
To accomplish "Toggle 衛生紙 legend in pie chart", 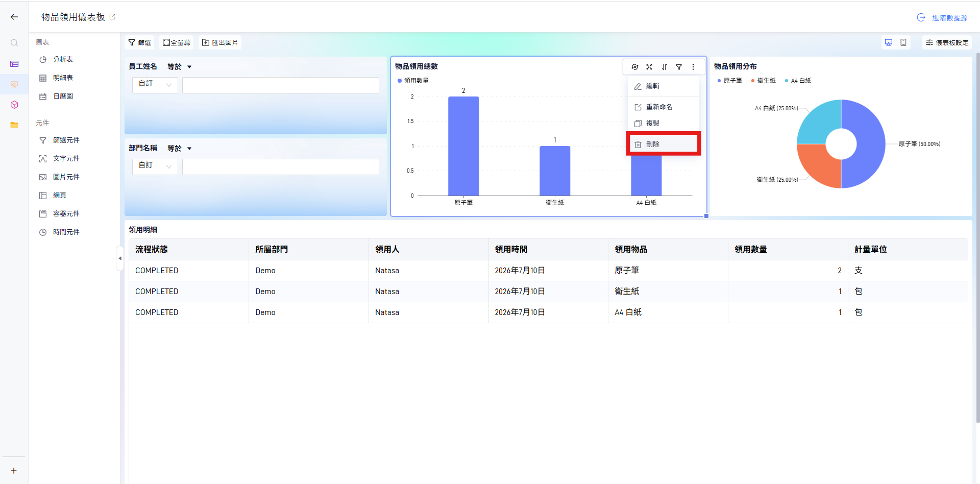I will pyautogui.click(x=763, y=81).
